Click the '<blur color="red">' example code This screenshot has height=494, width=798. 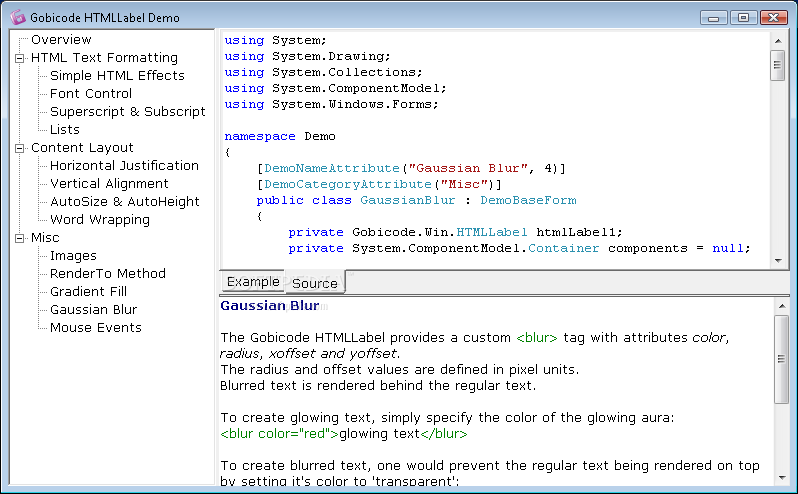tap(279, 434)
